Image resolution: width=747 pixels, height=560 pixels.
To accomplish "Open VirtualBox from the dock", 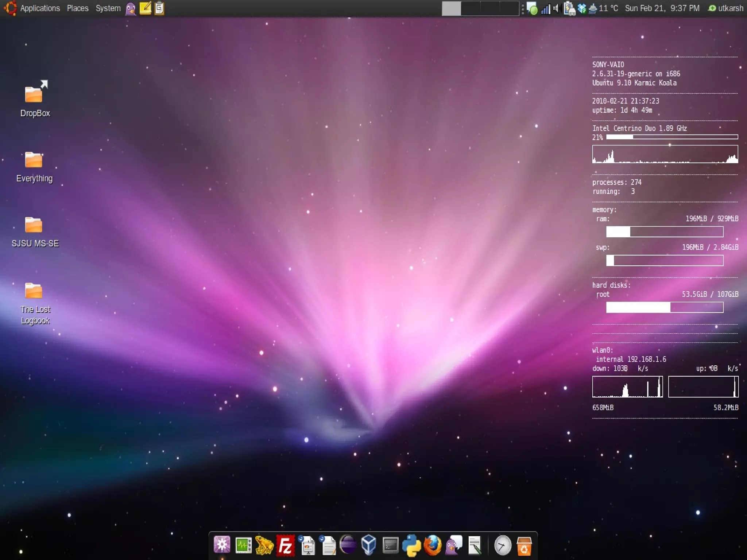I will pos(369,545).
